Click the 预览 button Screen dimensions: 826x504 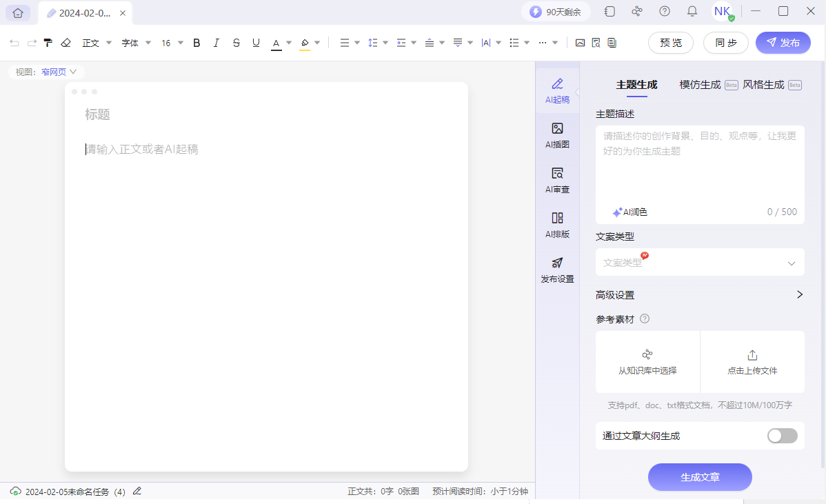coord(669,42)
